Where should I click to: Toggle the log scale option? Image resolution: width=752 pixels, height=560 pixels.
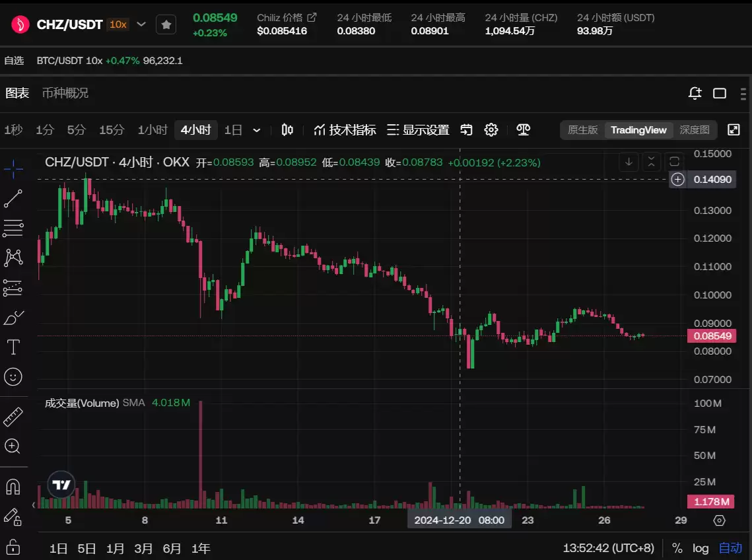[701, 548]
